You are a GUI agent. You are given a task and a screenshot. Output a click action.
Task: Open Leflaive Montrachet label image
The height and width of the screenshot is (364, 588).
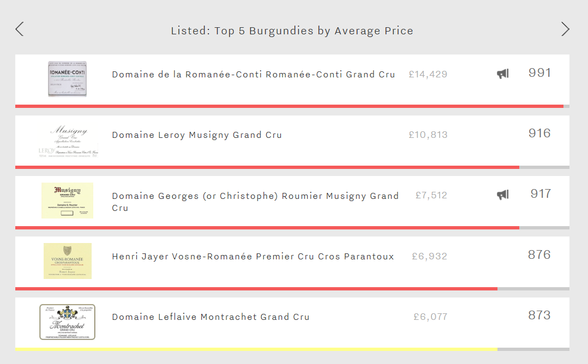point(68,322)
